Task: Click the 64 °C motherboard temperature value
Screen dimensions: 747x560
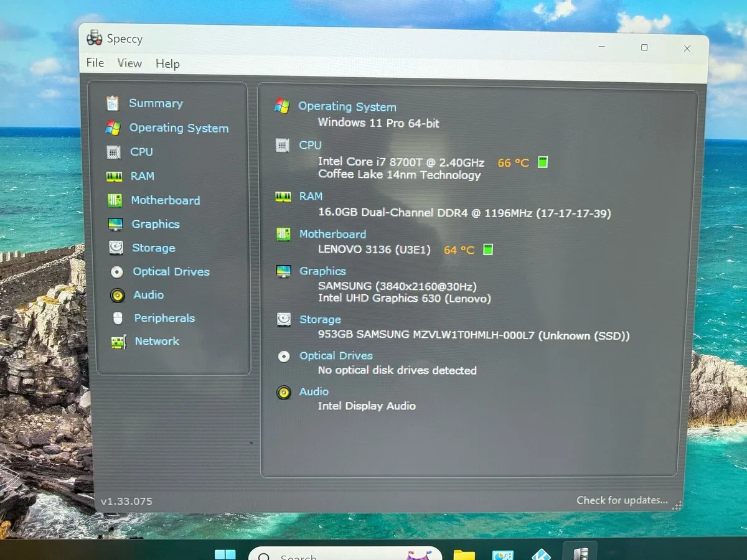Action: (459, 250)
